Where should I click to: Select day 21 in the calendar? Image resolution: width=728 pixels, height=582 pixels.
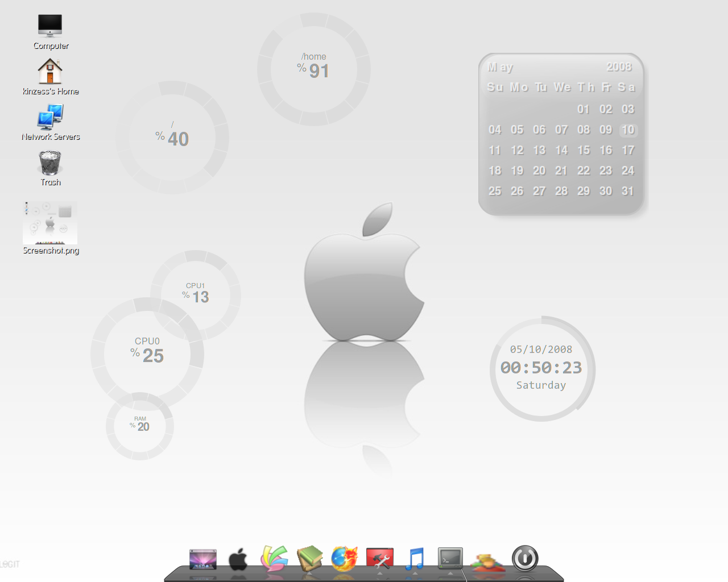(561, 171)
